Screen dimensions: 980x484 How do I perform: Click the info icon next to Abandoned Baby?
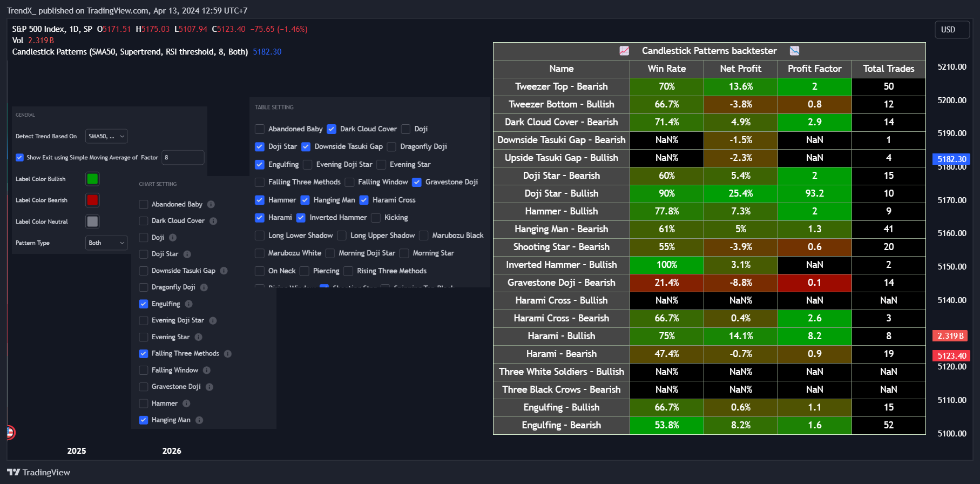(211, 204)
